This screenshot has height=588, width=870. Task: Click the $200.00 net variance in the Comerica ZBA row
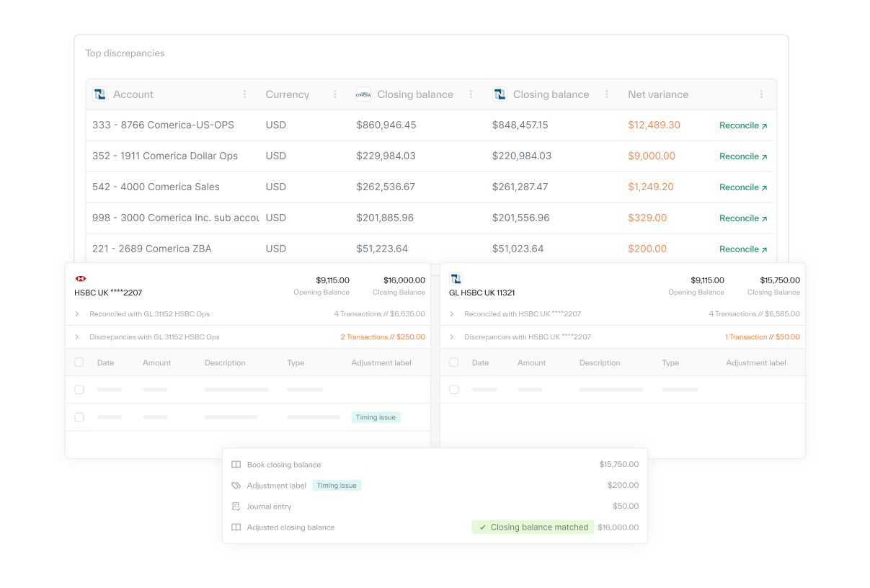(x=647, y=249)
